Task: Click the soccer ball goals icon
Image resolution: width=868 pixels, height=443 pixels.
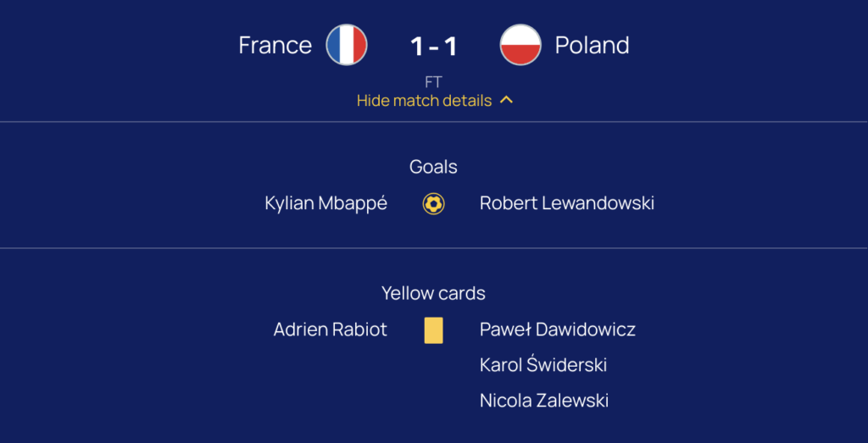Action: (433, 204)
